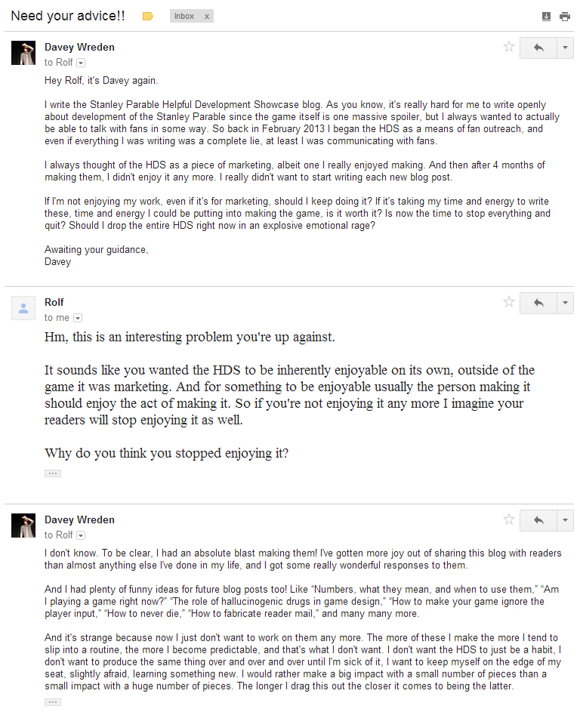Click the download/save conversation icon
This screenshot has width=580, height=728.
[x=546, y=17]
